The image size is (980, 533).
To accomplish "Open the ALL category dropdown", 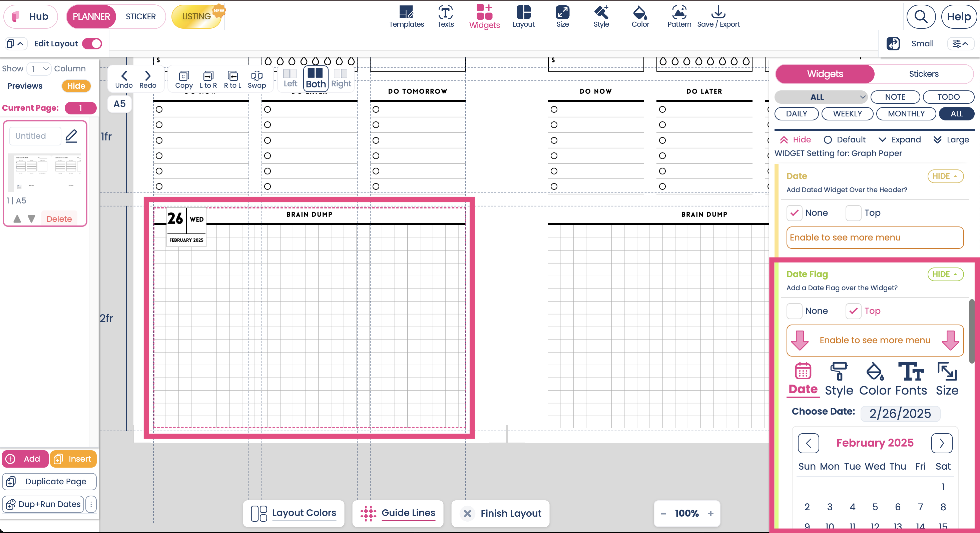I will 821,97.
